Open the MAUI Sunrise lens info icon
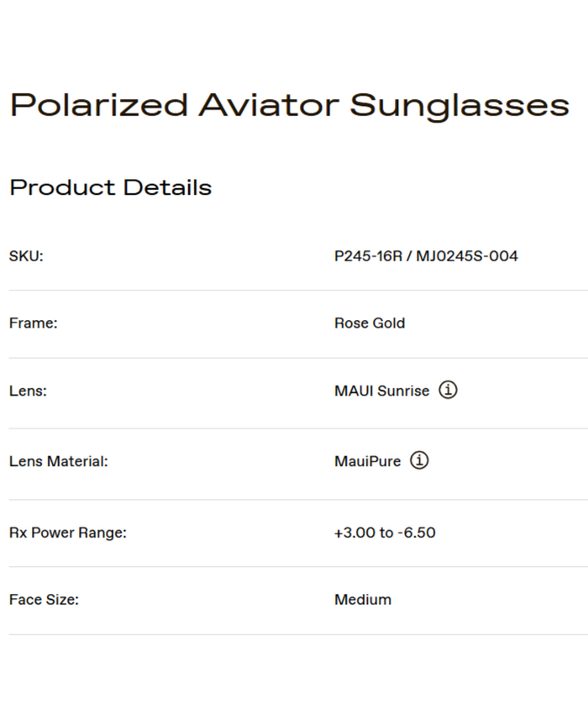Image resolution: width=588 pixels, height=714 pixels. (x=449, y=390)
